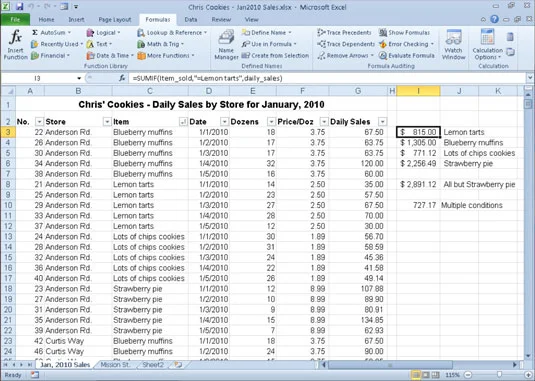Expand the formula bar
Viewport: 535px width, 381px height.
[x=530, y=78]
